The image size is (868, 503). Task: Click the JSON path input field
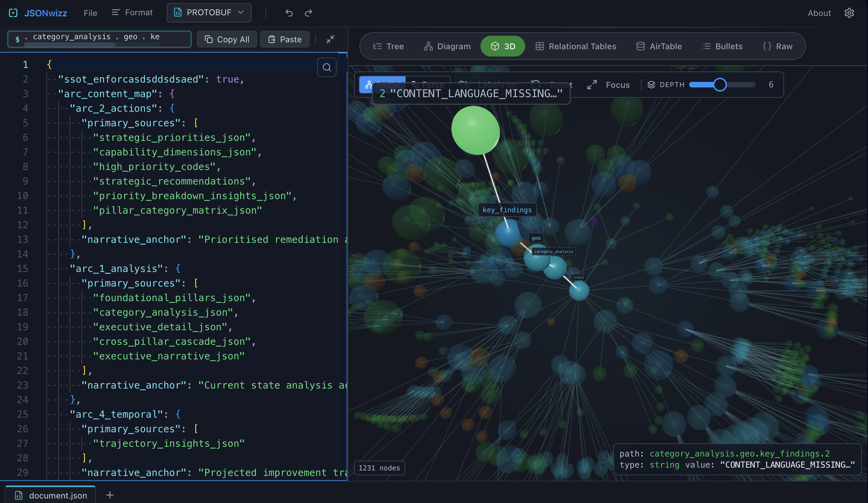click(x=99, y=39)
